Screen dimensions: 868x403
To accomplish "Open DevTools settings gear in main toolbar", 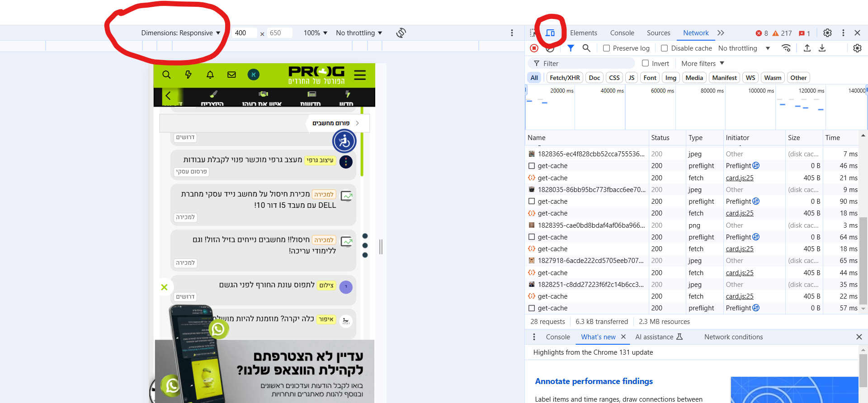I will coord(827,33).
